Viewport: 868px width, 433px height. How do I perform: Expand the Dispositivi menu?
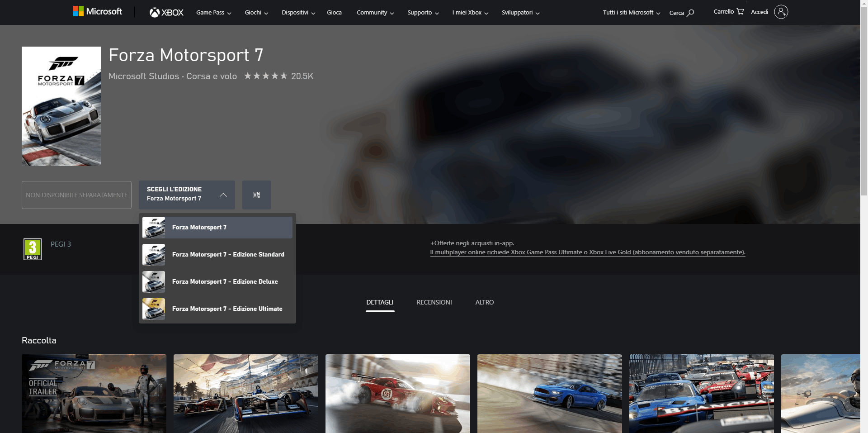pos(298,13)
